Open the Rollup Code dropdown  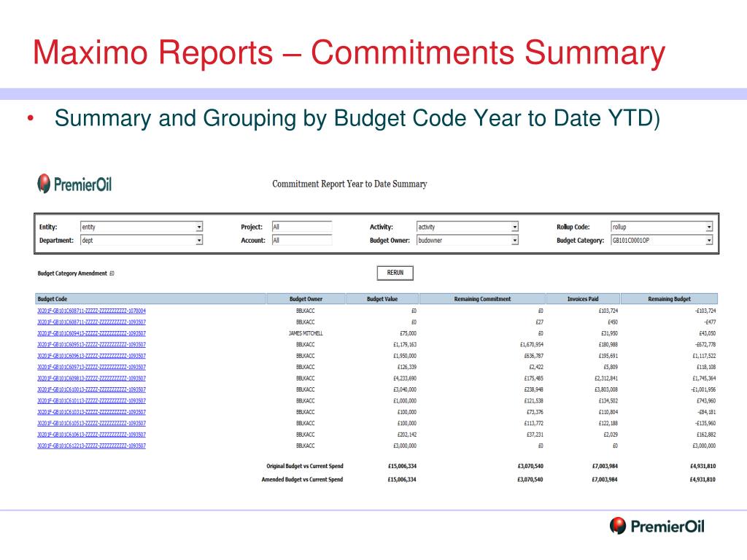662,227
